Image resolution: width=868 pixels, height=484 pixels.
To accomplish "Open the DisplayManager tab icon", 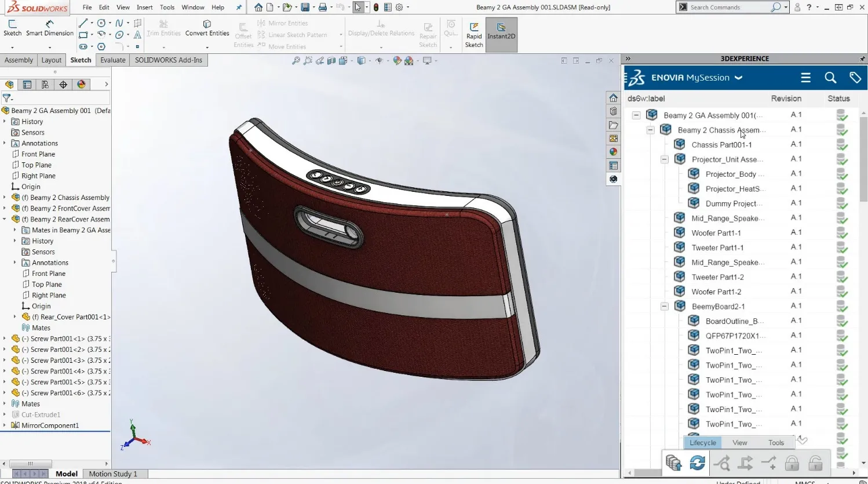I will (x=81, y=84).
